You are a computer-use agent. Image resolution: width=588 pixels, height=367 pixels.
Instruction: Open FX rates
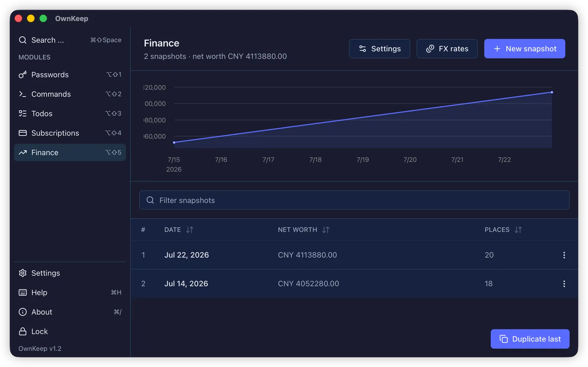[447, 49]
